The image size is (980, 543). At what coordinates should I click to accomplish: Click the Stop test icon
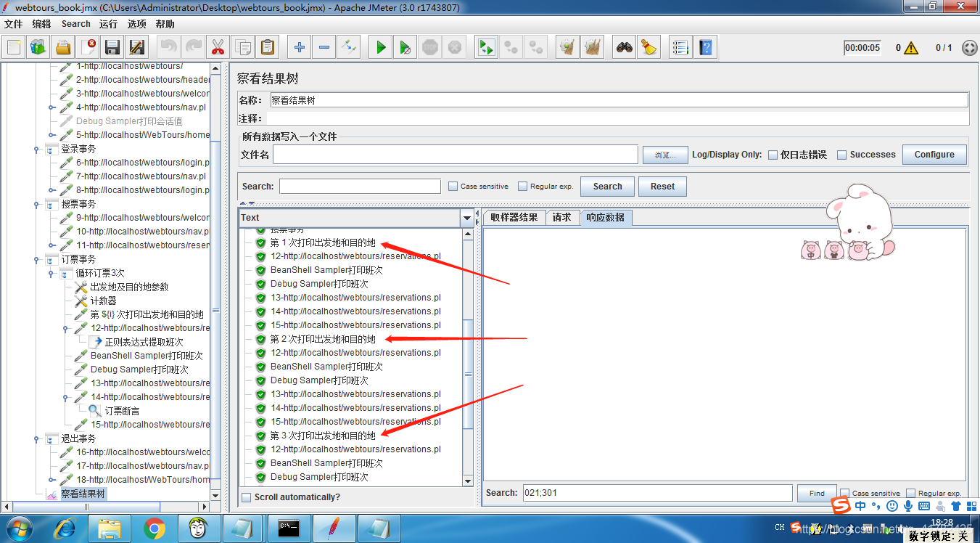[430, 48]
